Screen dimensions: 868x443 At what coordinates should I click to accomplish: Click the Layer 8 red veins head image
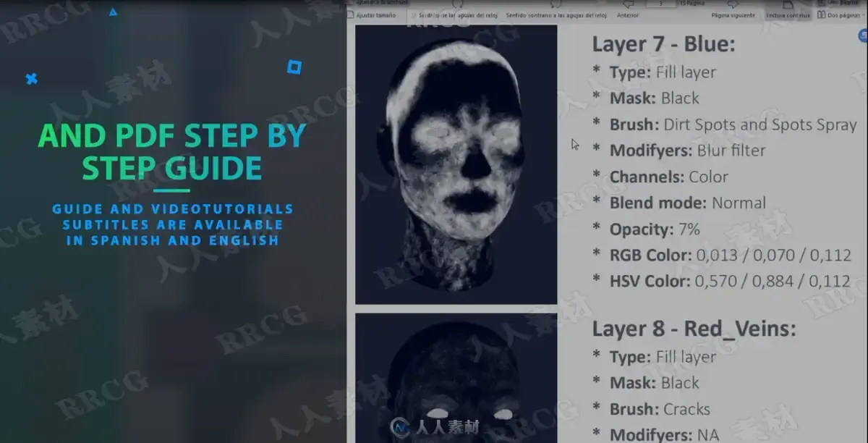[456, 378]
